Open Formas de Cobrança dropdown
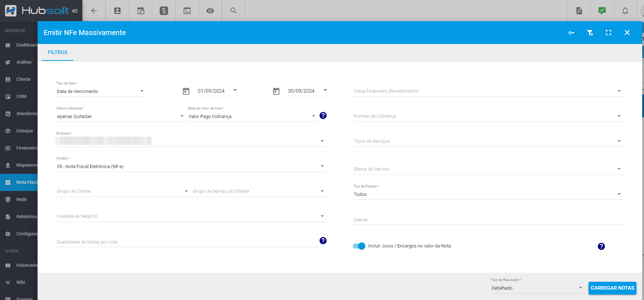Viewport: 644px width, 300px height. 488,116
